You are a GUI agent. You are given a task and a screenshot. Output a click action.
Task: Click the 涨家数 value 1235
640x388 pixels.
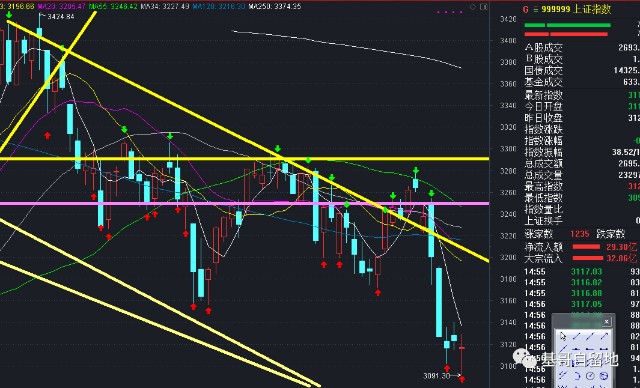(x=580, y=234)
